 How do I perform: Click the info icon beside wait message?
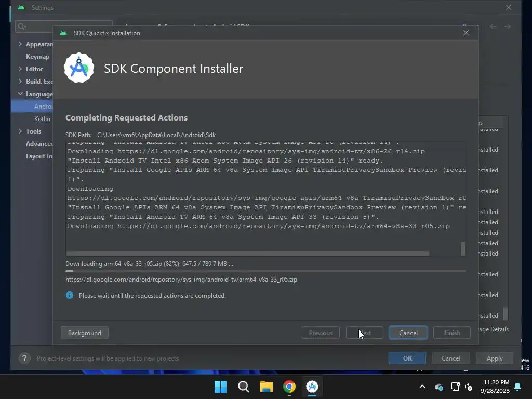pyautogui.click(x=70, y=295)
